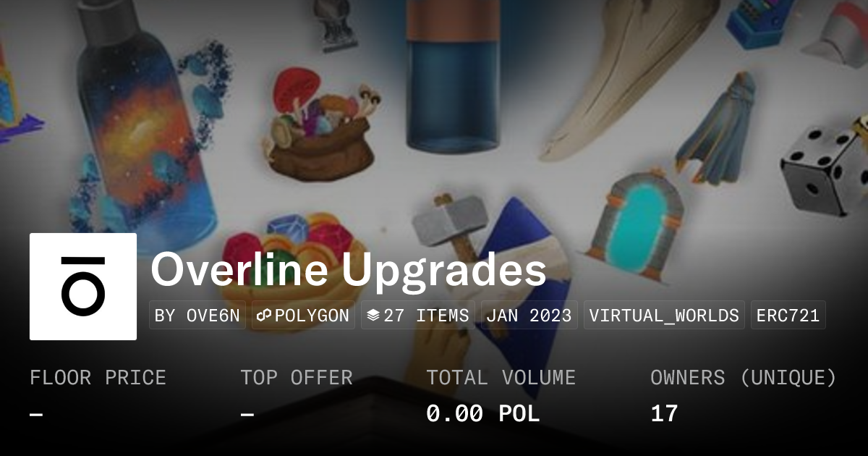Click the stacked layers items icon
This screenshot has width=868, height=456.
point(373,316)
